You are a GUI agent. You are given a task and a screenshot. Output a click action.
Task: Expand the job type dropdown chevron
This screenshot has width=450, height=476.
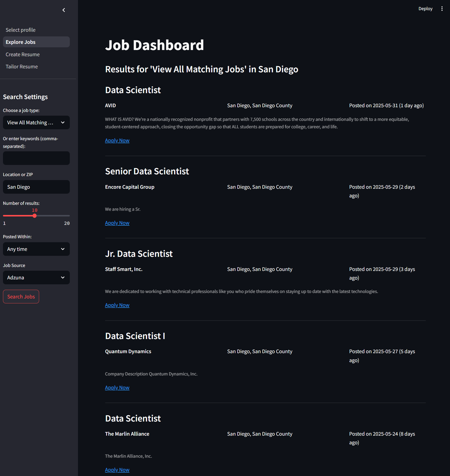pyautogui.click(x=63, y=122)
